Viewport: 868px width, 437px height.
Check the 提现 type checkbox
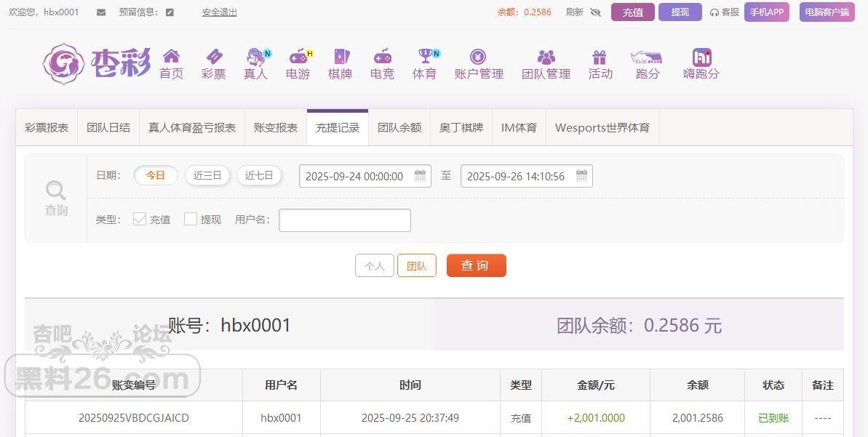click(191, 219)
